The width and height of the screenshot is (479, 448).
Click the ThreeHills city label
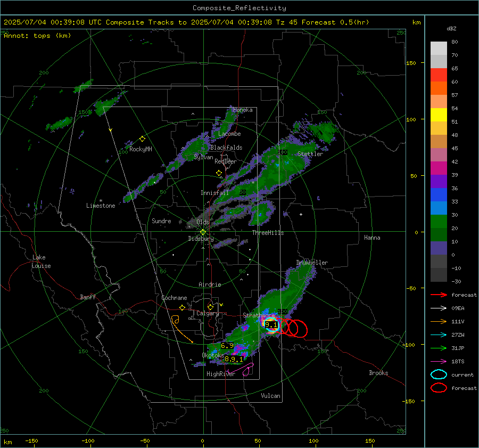[268, 233]
